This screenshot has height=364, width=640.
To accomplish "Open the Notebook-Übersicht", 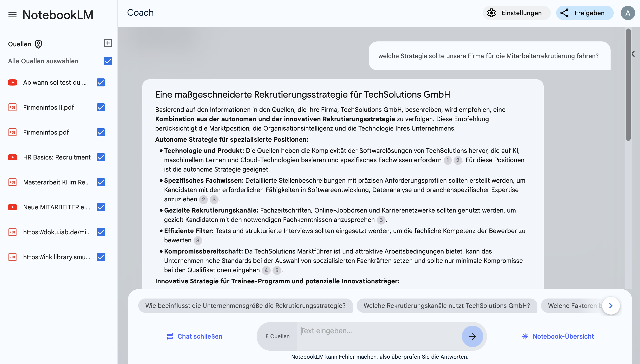I will [x=558, y=336].
